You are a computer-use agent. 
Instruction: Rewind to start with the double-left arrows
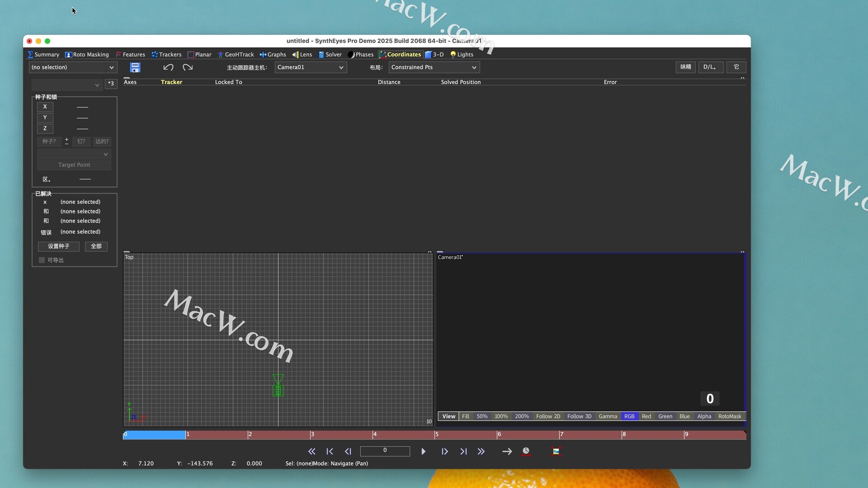[312, 451]
